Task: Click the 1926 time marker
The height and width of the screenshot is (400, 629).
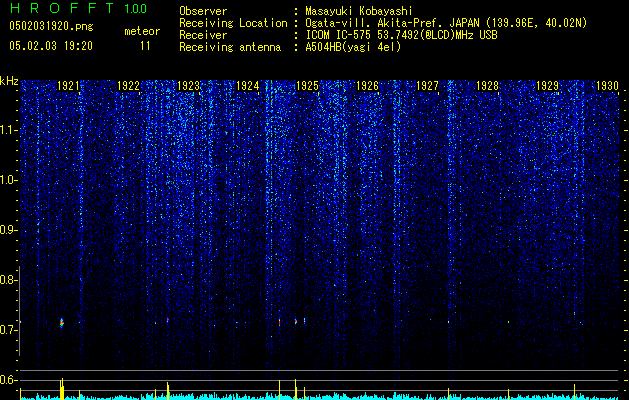Action: [367, 85]
